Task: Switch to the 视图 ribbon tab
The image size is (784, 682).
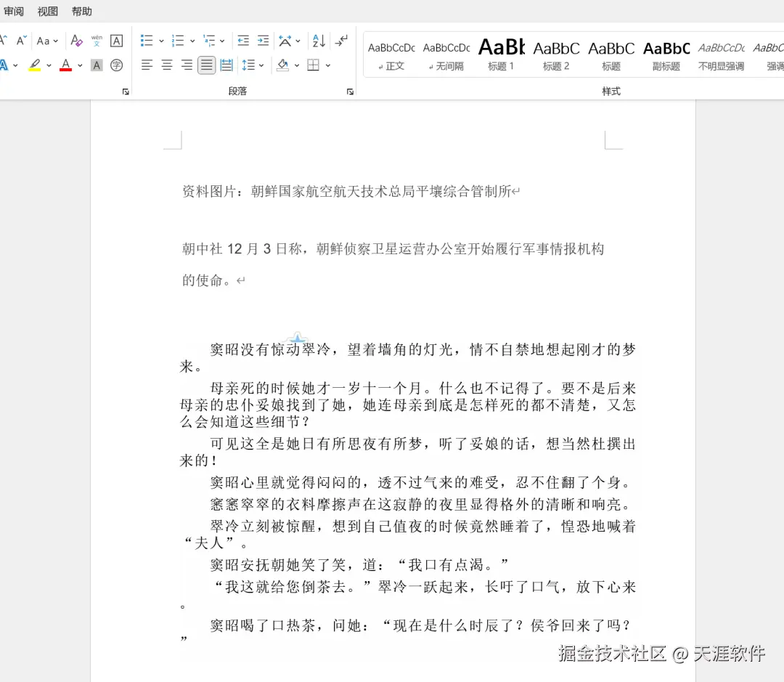Action: (x=47, y=11)
